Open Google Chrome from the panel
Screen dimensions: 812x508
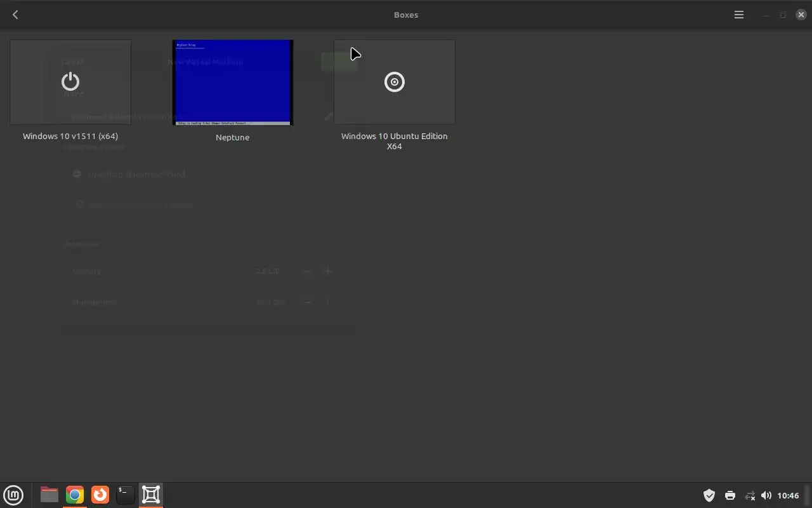pyautogui.click(x=75, y=495)
